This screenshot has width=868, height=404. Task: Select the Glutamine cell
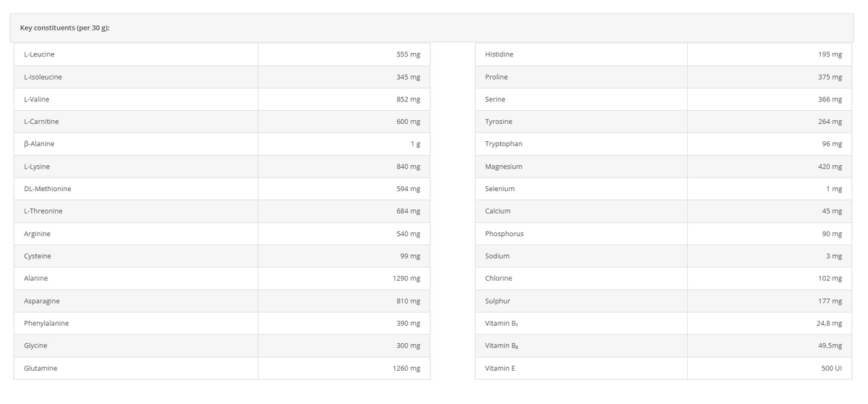(136, 369)
